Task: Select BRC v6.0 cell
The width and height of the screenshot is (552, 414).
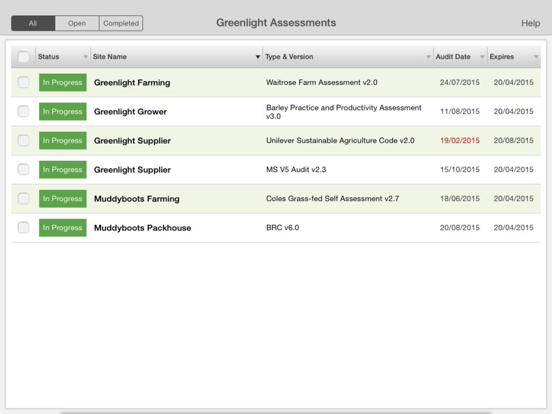Action: (282, 228)
